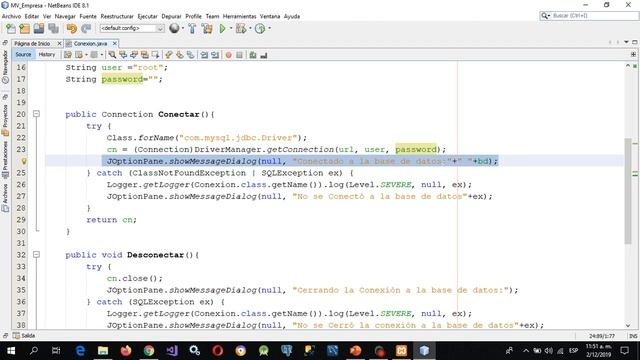This screenshot has width=640, height=360.
Task: Open Visual Studio from the taskbar
Action: [x=172, y=351]
